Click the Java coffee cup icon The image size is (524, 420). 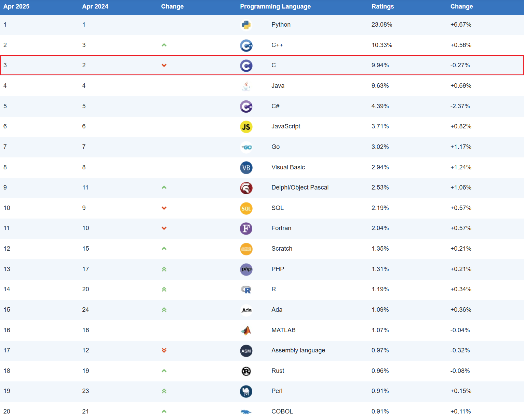tap(246, 86)
